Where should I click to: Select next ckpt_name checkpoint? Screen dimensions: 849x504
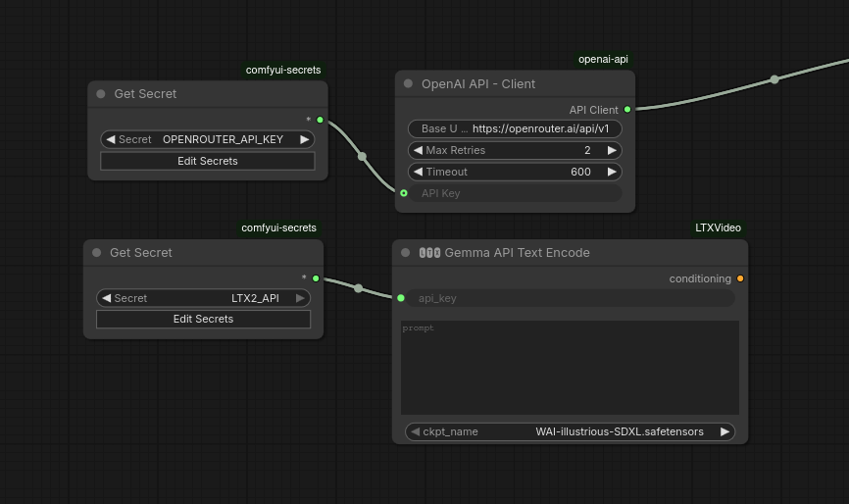[724, 431]
